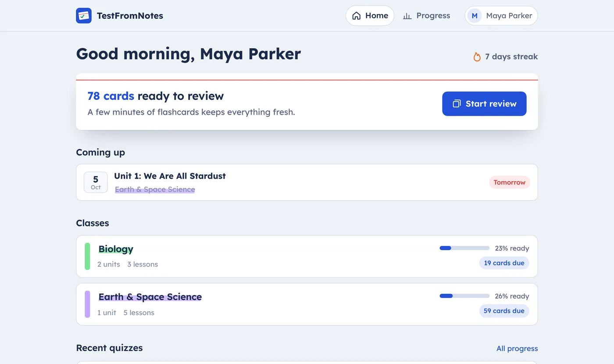This screenshot has height=364, width=614.
Task: Click the 5 lessons text
Action: (x=139, y=313)
